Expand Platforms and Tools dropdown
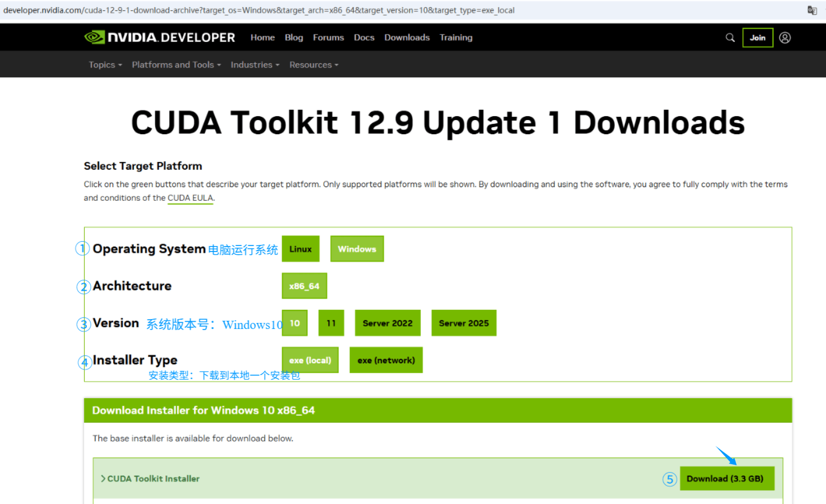 click(x=176, y=64)
